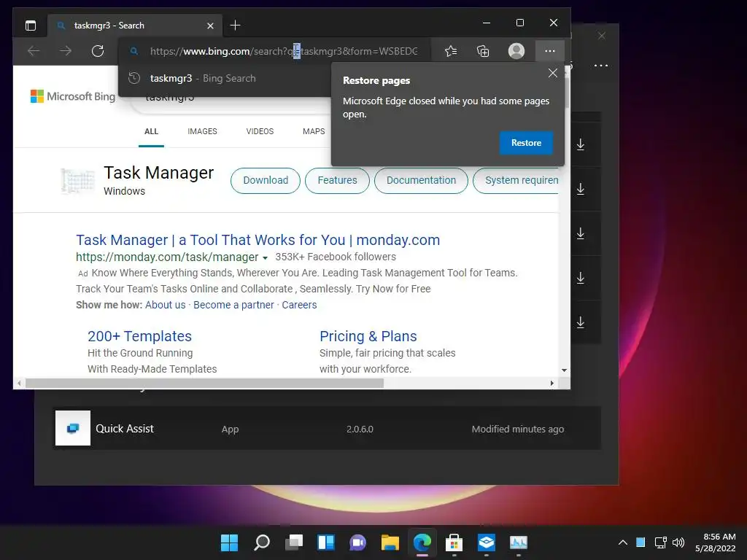747x560 pixels.
Task: Click the Quick Assist app icon
Action: pos(73,428)
